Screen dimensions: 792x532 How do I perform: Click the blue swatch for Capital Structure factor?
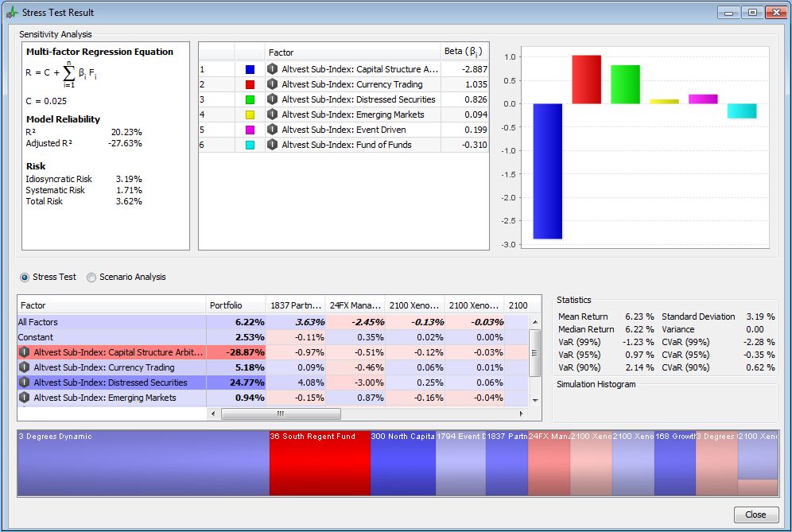250,69
